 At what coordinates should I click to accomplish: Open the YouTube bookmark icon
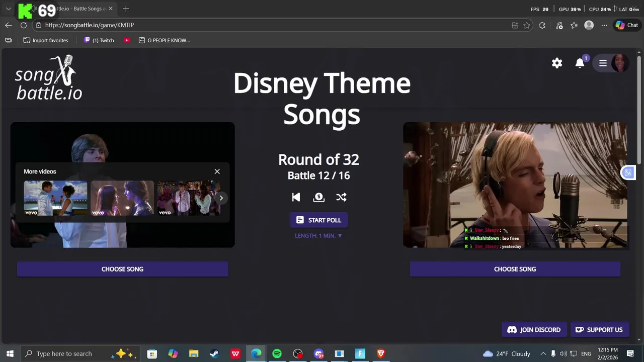pos(127,40)
